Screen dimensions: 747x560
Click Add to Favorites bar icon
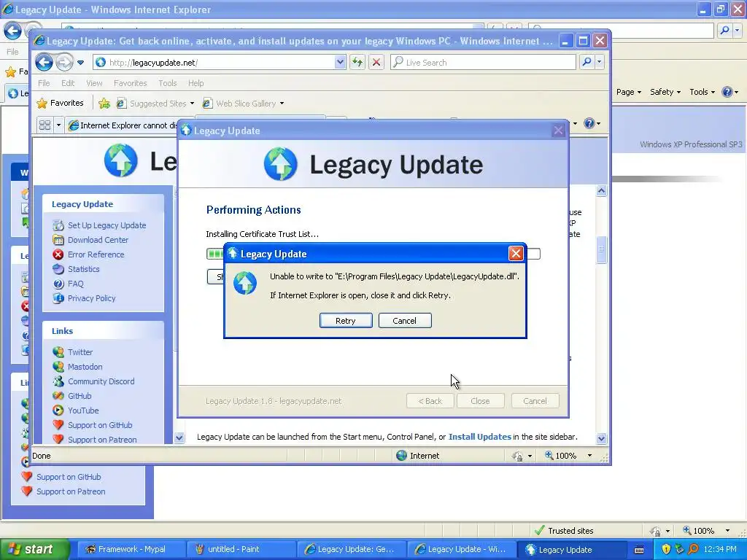click(x=104, y=103)
